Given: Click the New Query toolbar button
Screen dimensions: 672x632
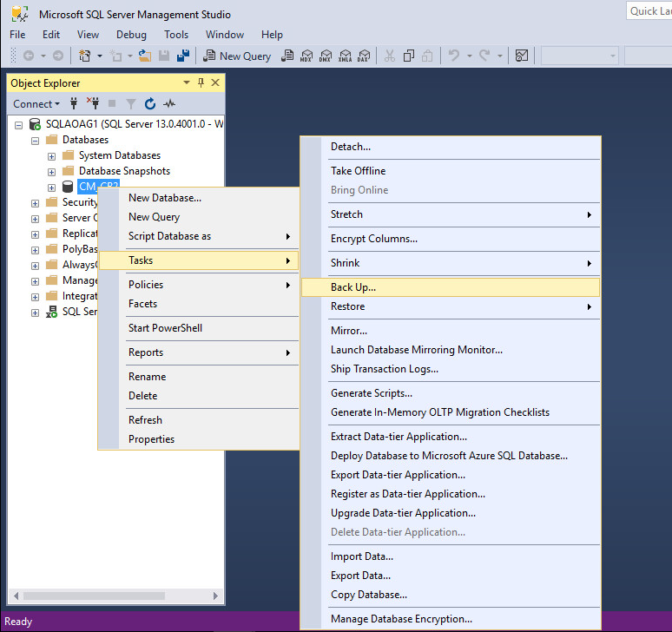Looking at the screenshot, I should point(236,56).
